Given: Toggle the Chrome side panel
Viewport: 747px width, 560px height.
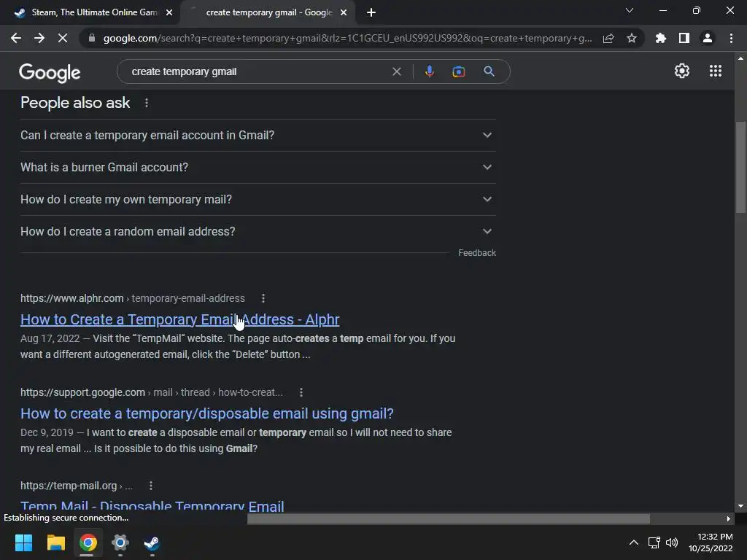Looking at the screenshot, I should 684,38.
